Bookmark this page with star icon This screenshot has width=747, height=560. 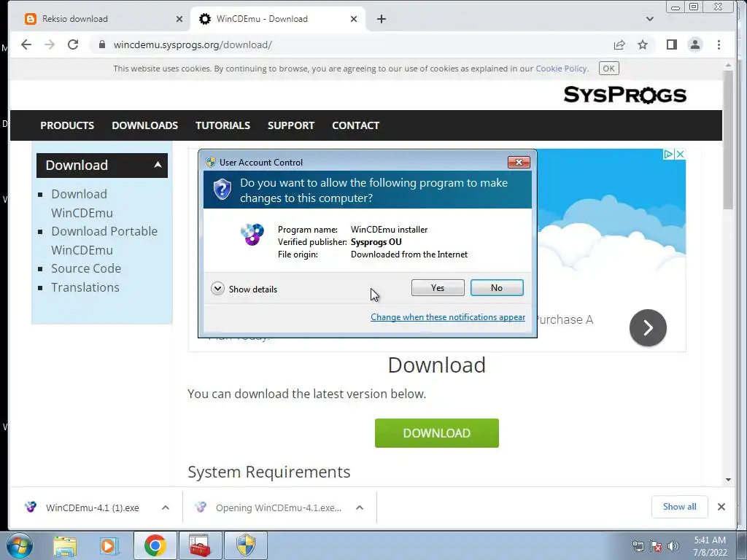pos(643,44)
